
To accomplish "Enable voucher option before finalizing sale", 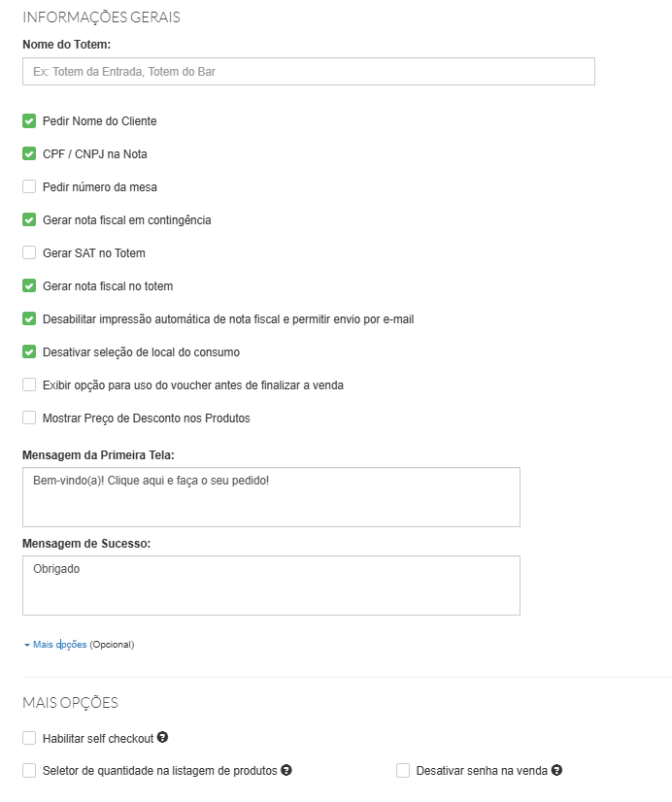I will pyautogui.click(x=29, y=384).
